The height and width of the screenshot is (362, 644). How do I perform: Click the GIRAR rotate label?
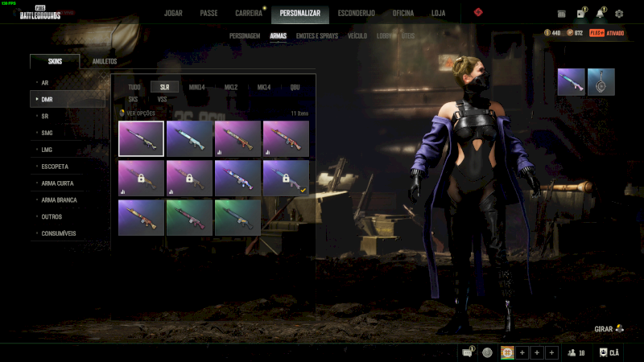click(603, 329)
